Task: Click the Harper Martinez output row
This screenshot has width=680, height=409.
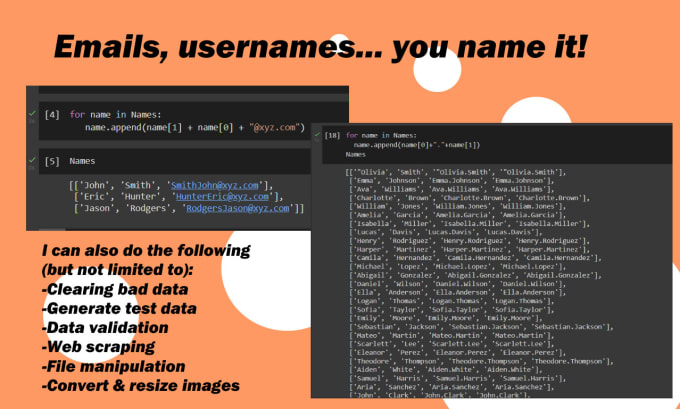Action: 470,249
